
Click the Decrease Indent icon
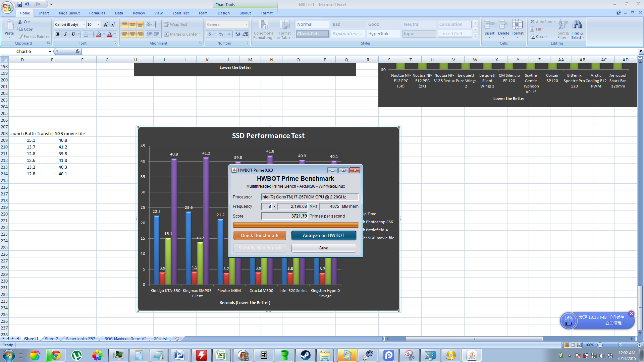tap(149, 34)
